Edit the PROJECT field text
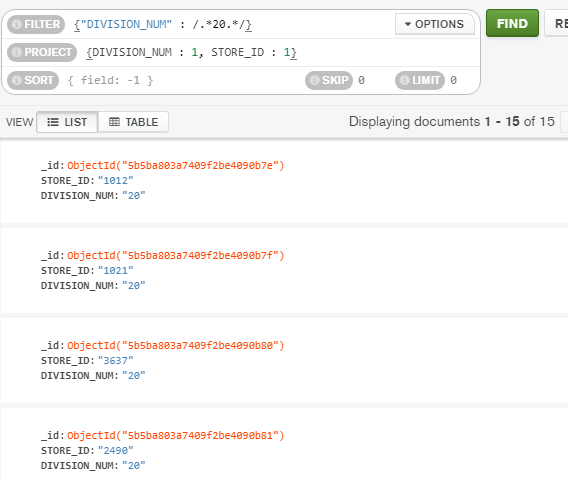Screen dimensions: 568x483 279,52
